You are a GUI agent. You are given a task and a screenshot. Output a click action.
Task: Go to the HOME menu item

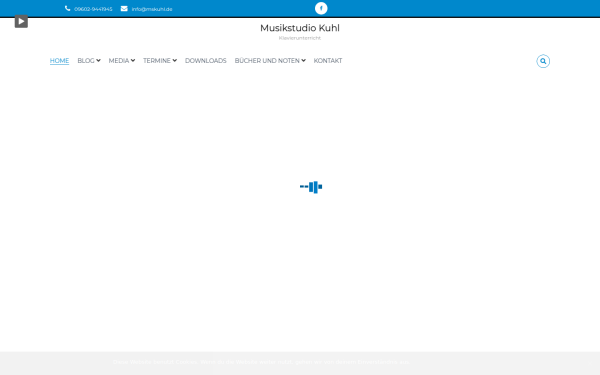click(x=59, y=61)
